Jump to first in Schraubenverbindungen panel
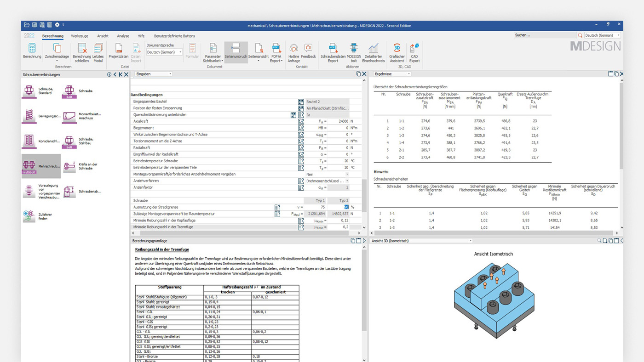 click(121, 74)
